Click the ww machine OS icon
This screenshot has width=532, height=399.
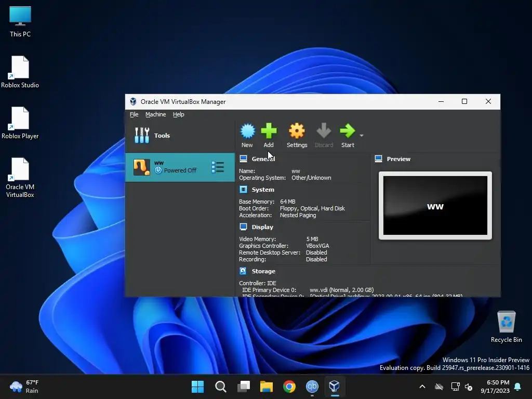point(141,167)
